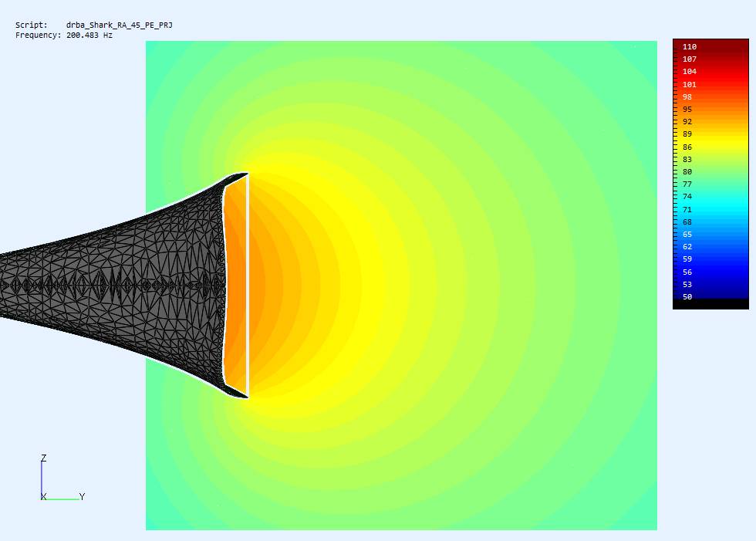Click the Z axis label of orientation triad
Image resolution: width=756 pixels, height=541 pixels.
click(x=43, y=458)
